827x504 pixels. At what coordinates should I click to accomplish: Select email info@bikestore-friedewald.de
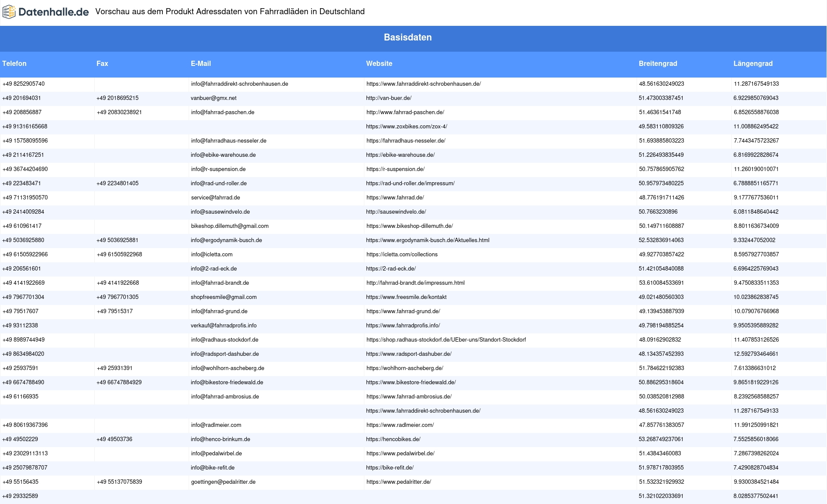coord(227,383)
